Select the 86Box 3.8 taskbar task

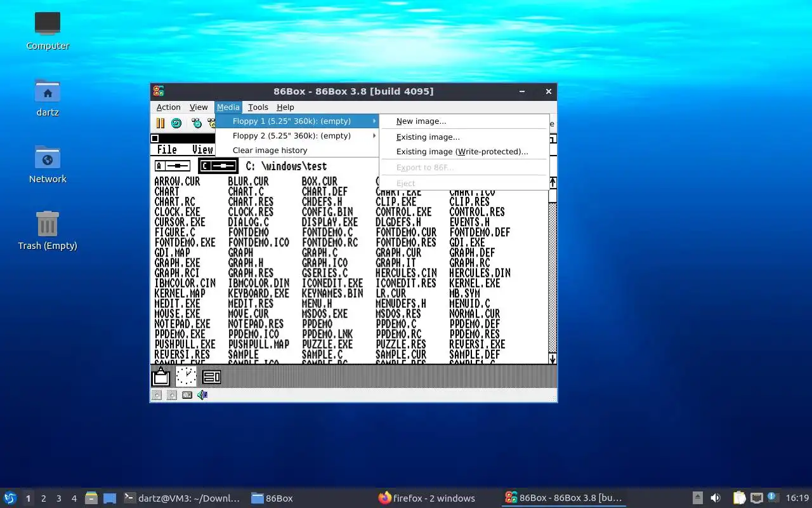[564, 498]
